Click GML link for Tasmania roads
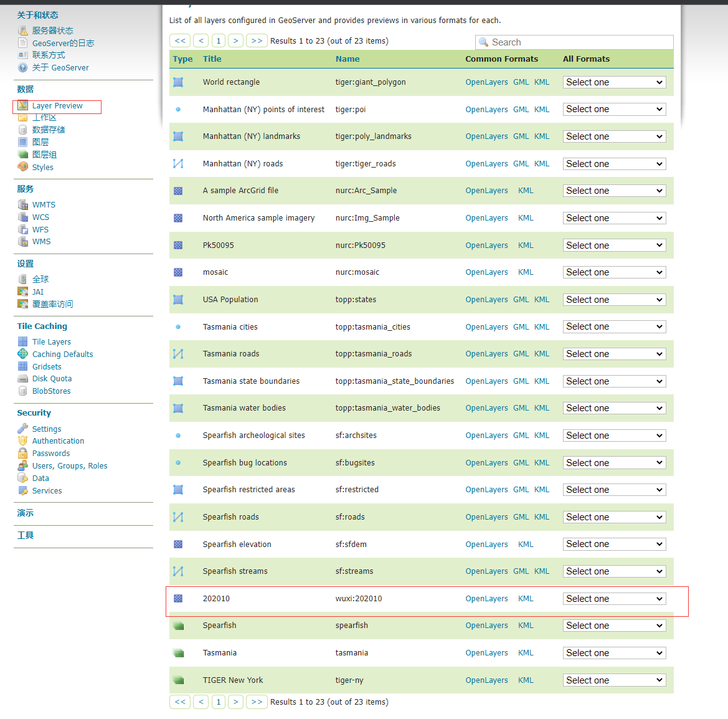This screenshot has height=719, width=728. (521, 354)
